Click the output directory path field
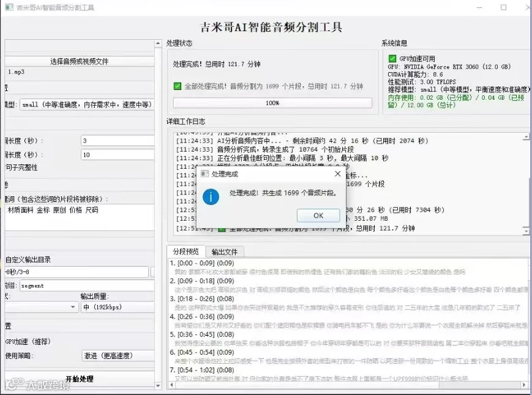532x395 pixels. click(x=77, y=271)
